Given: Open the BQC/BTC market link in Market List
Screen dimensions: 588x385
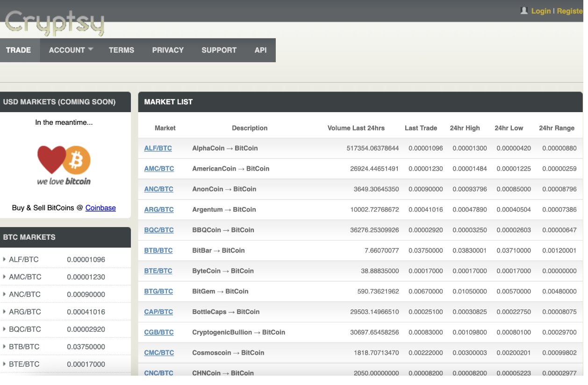Looking at the screenshot, I should (159, 230).
